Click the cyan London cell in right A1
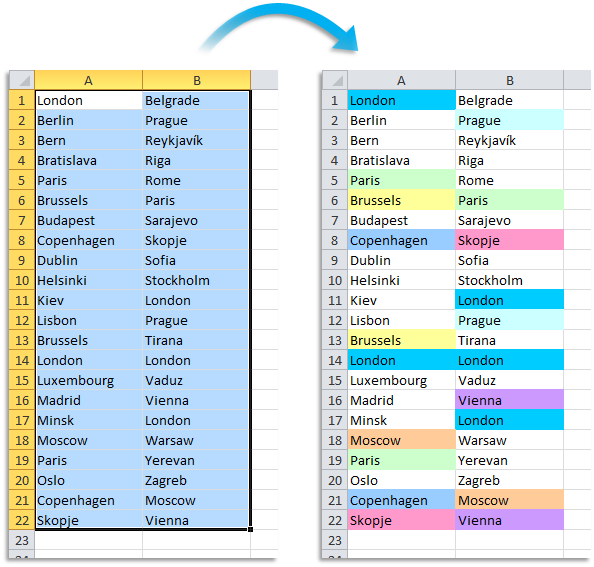This screenshot has height=567, width=594. coord(402,100)
